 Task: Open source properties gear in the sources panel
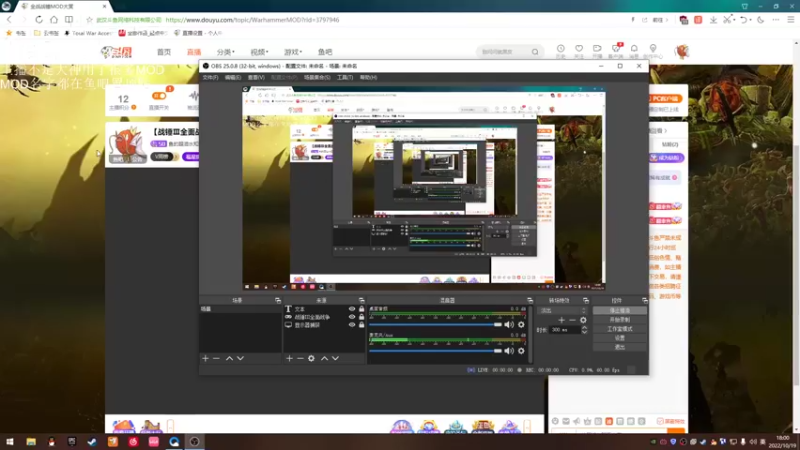point(311,359)
